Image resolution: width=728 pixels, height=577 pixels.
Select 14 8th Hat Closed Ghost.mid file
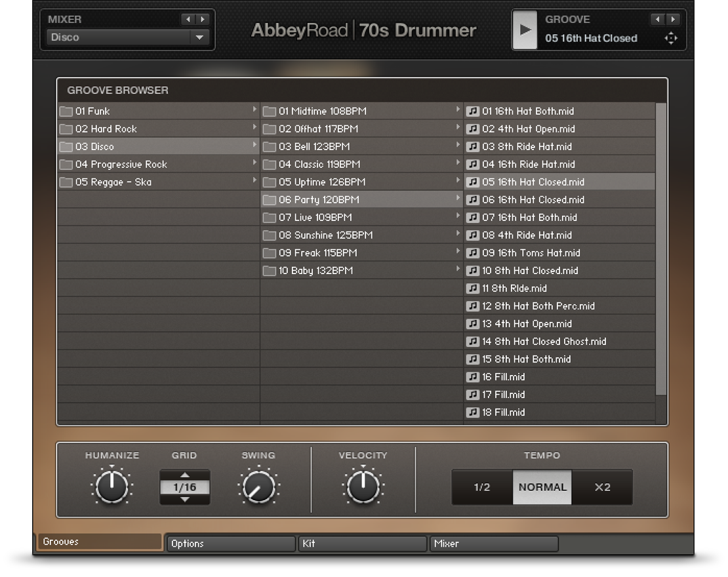[x=559, y=341]
